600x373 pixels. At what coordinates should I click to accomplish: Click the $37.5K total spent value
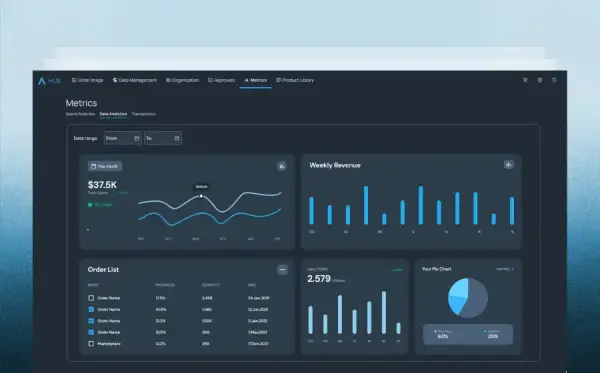pyautogui.click(x=102, y=185)
